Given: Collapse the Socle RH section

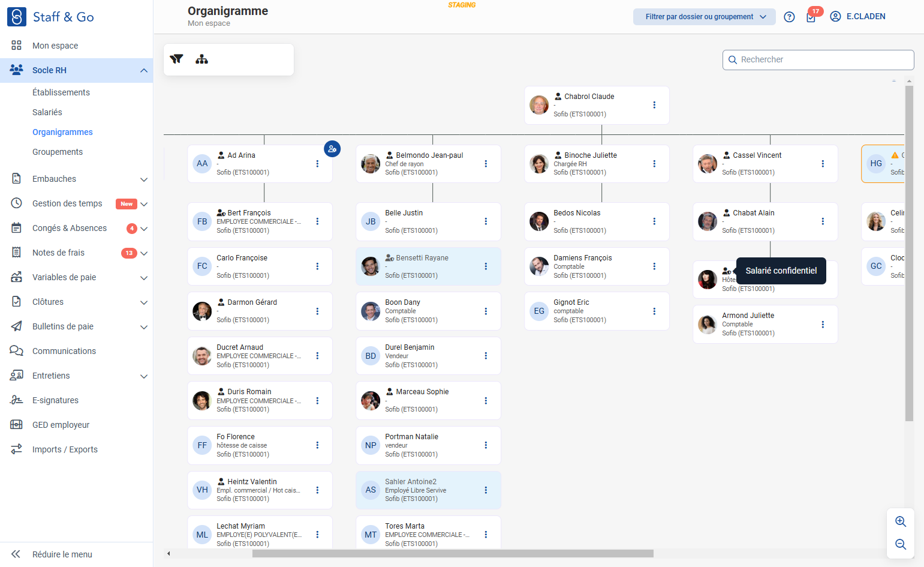Looking at the screenshot, I should click(144, 70).
